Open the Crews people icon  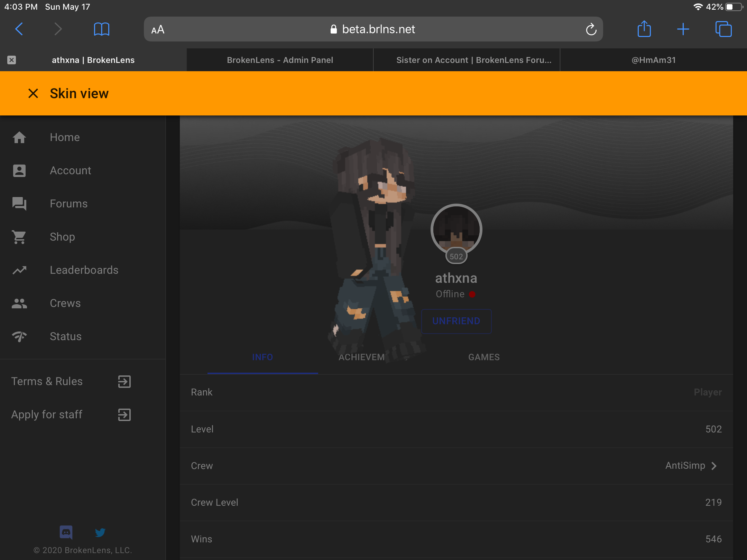coord(19,303)
